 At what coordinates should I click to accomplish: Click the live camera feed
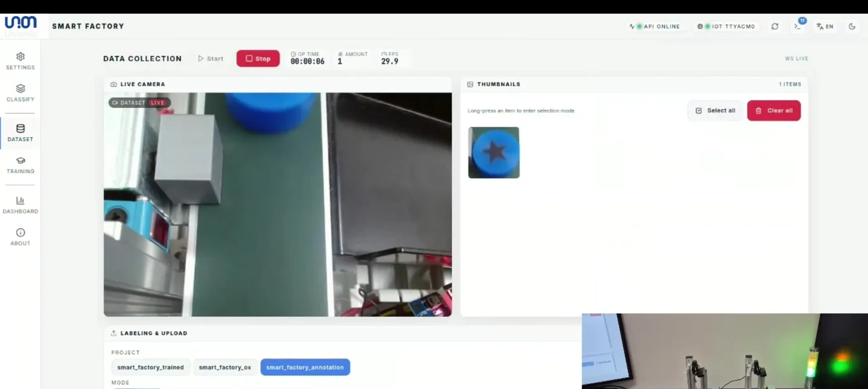(x=278, y=205)
